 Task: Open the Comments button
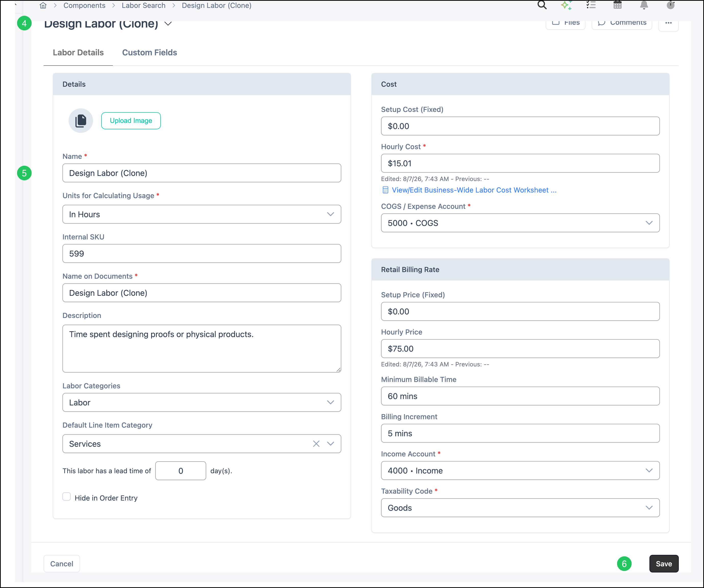tap(622, 23)
